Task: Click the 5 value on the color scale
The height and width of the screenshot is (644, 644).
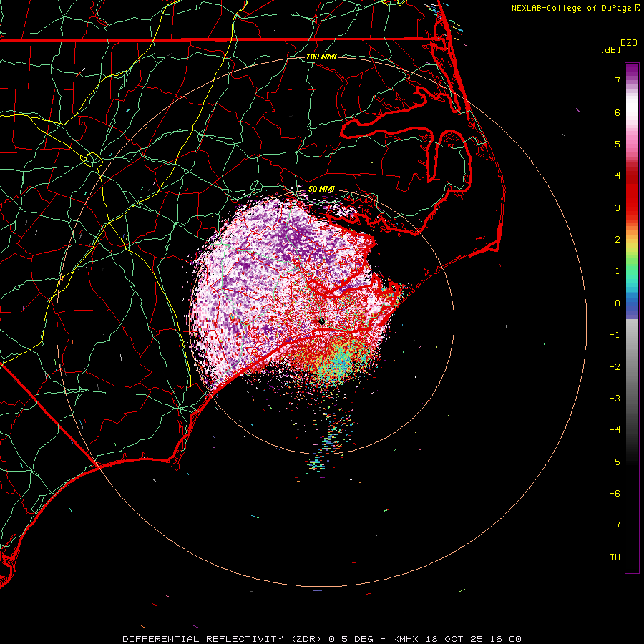Action: coord(618,144)
